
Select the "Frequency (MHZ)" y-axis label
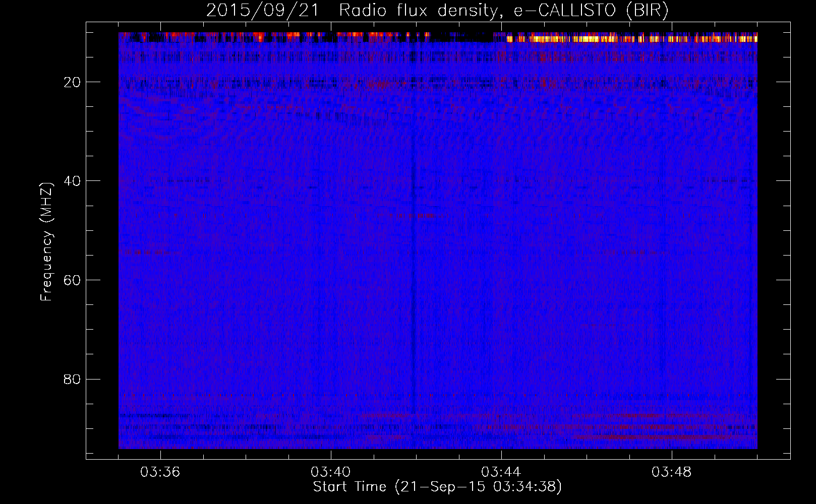[47, 242]
